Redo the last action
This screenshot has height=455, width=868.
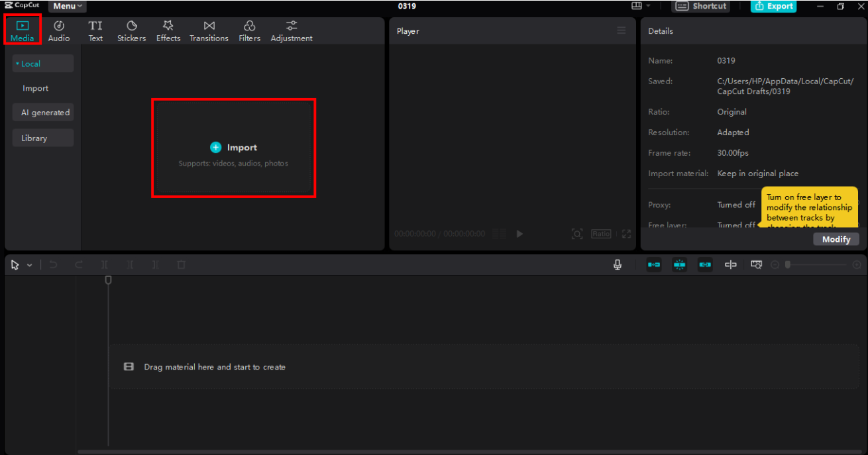click(79, 265)
